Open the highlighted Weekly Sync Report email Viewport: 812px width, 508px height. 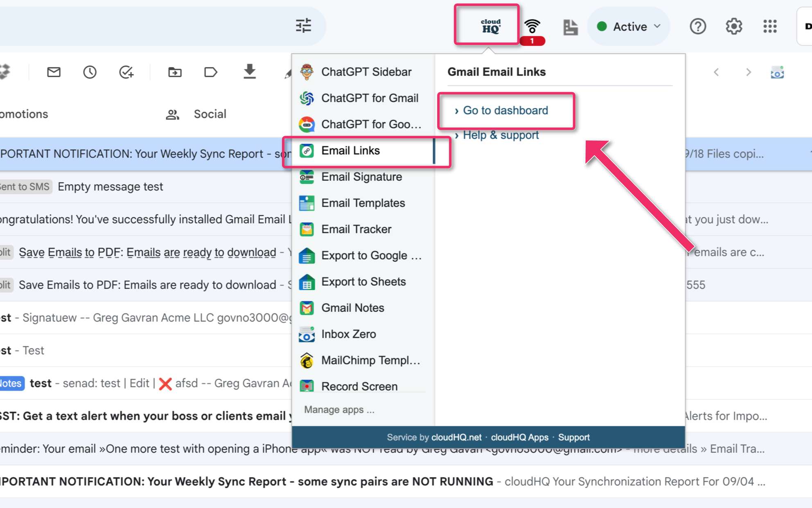tap(146, 154)
